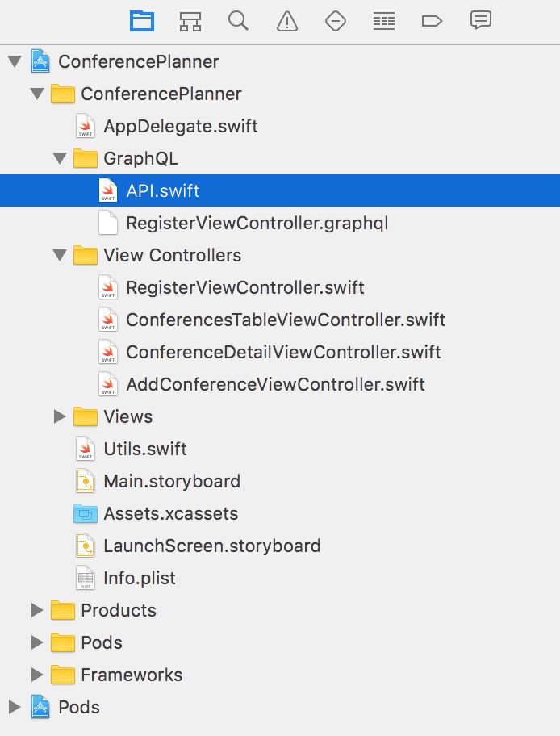Show the Symbol navigator hierarchy icon
The image size is (560, 736).
pos(190,21)
